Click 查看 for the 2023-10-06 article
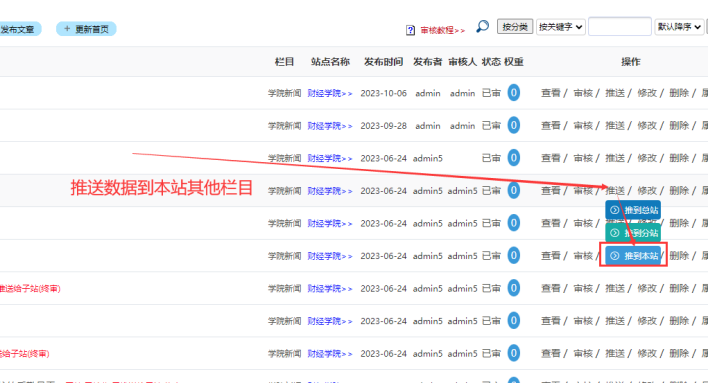 [x=550, y=93]
